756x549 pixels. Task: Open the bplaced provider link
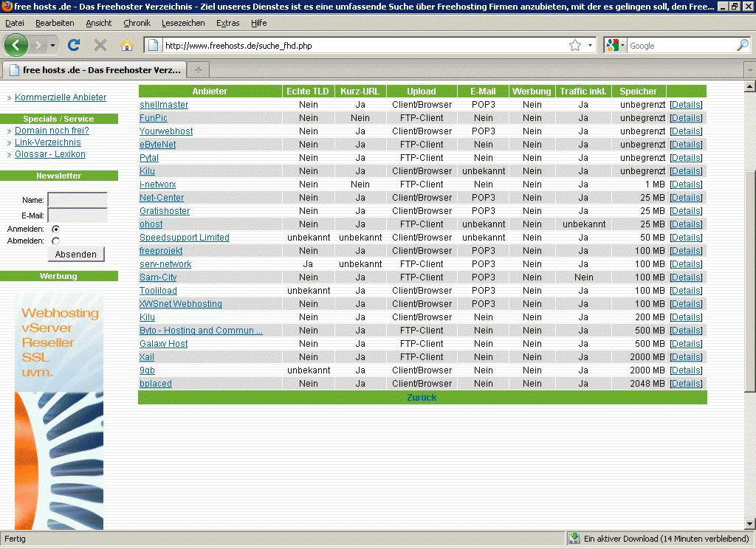point(155,384)
